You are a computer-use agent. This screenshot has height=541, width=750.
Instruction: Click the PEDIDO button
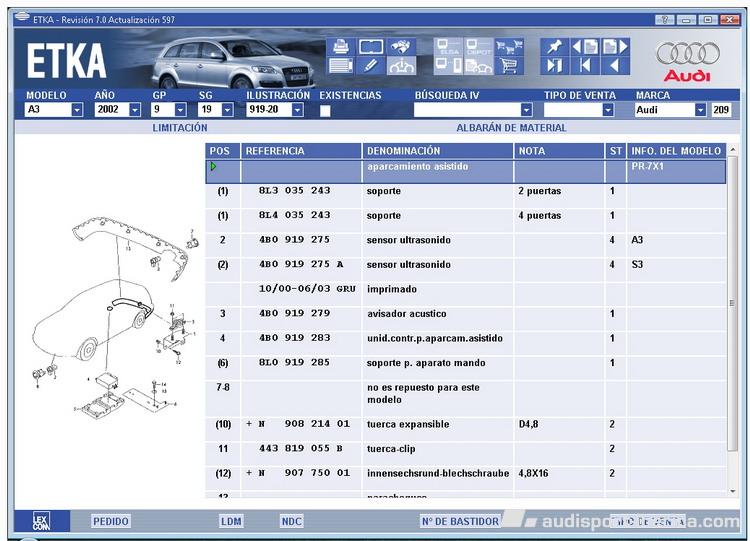point(110,521)
